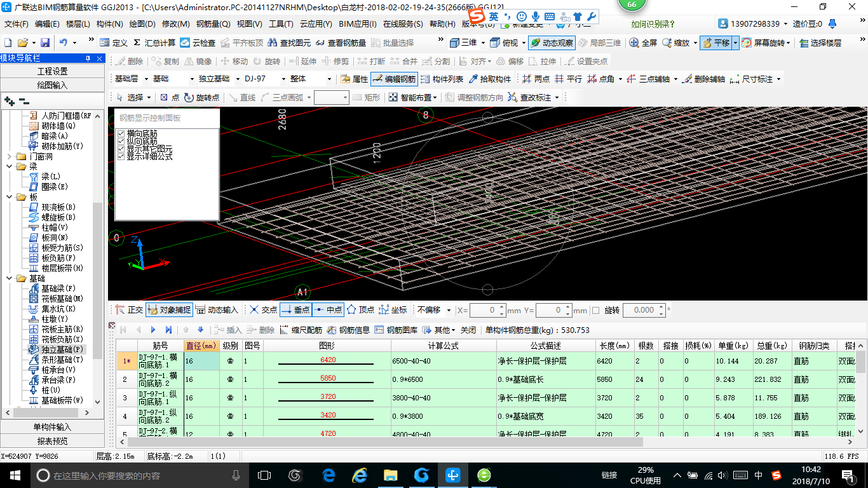Click 关闭 in rebar toolbar
The height and width of the screenshot is (488, 868).
[x=468, y=330]
